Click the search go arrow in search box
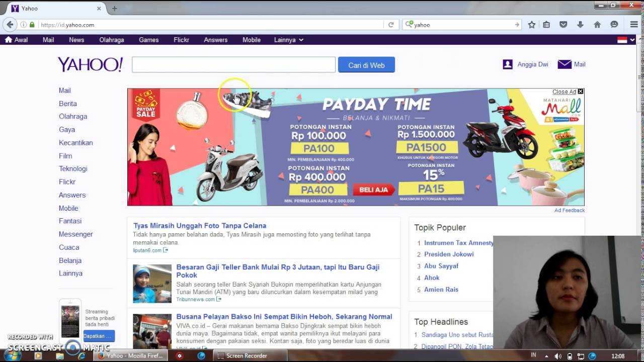Viewport: 644px width, 362px height. pyautogui.click(x=517, y=25)
